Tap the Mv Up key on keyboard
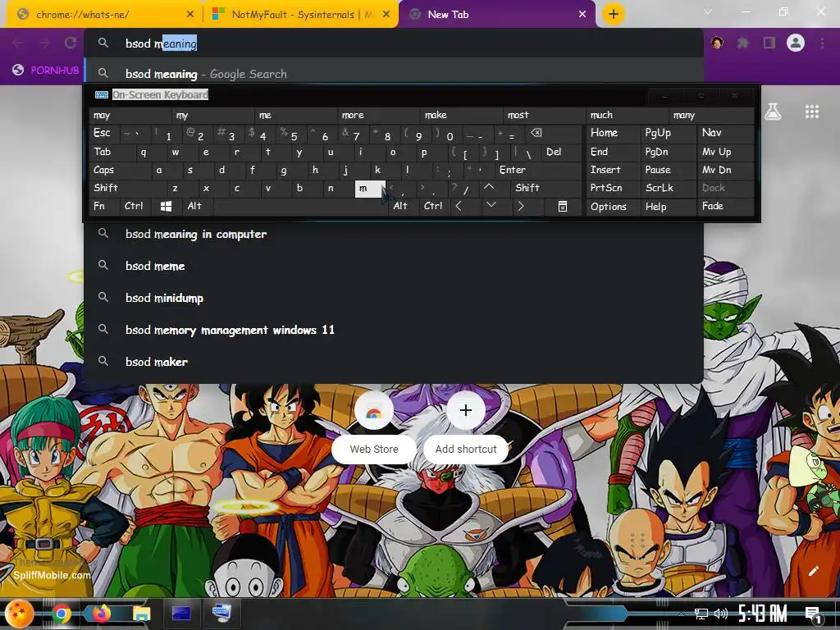 coord(725,152)
